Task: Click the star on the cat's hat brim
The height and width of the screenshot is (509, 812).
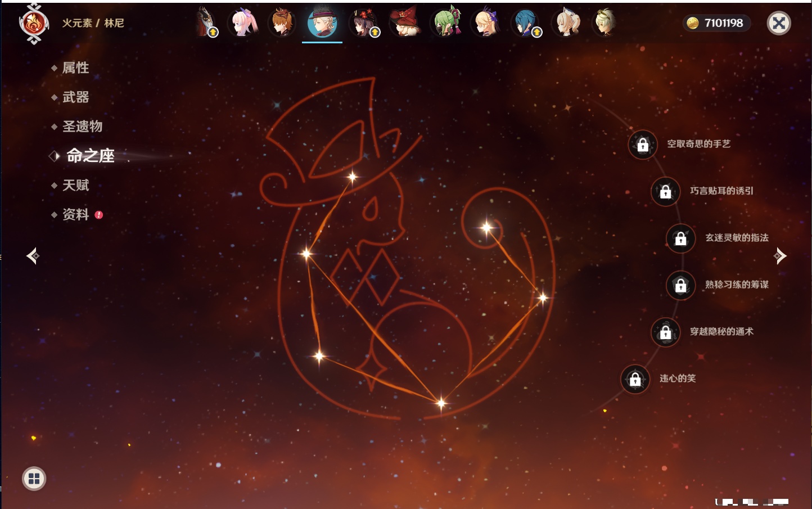Action: pyautogui.click(x=353, y=177)
